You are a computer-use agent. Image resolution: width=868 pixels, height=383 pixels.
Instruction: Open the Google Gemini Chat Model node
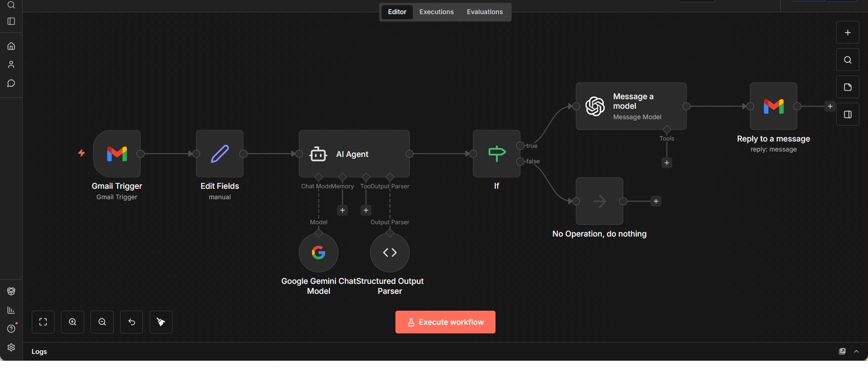(318, 252)
